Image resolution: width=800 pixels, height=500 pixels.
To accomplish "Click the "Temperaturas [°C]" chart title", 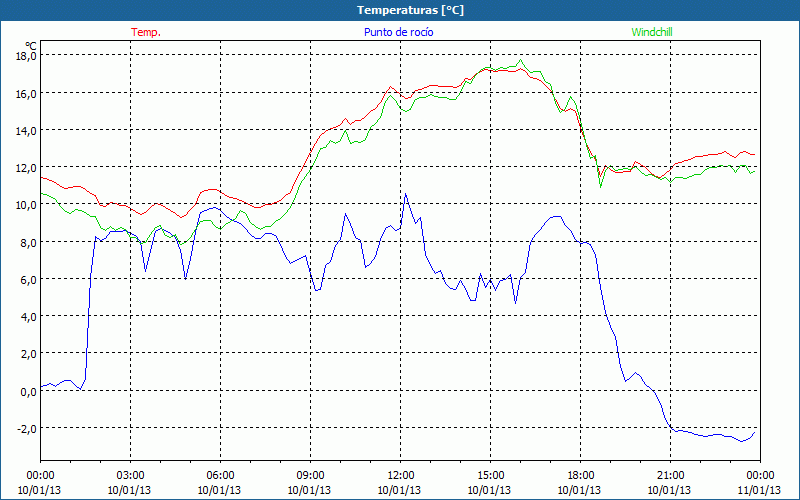I will tap(410, 10).
